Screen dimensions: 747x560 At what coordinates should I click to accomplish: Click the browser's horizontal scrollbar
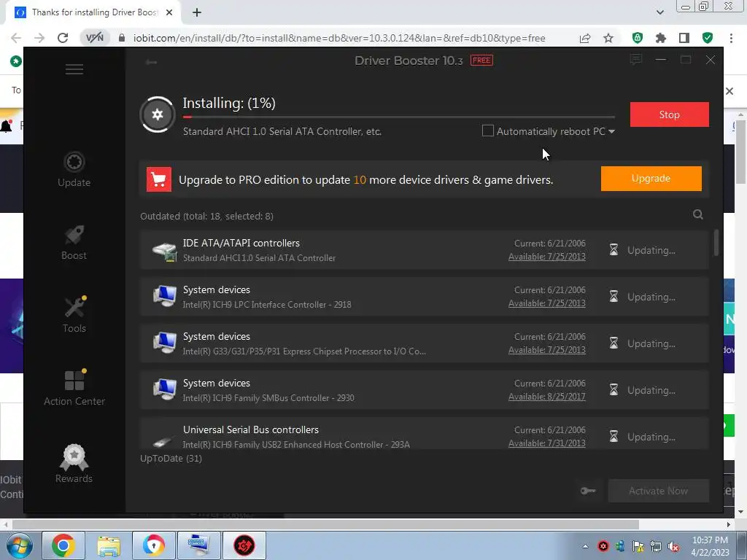point(325,524)
